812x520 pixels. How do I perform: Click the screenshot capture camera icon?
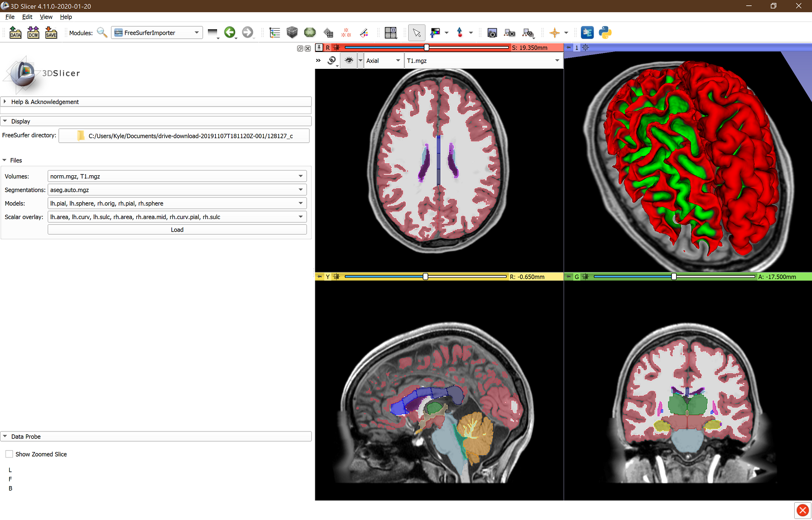492,33
